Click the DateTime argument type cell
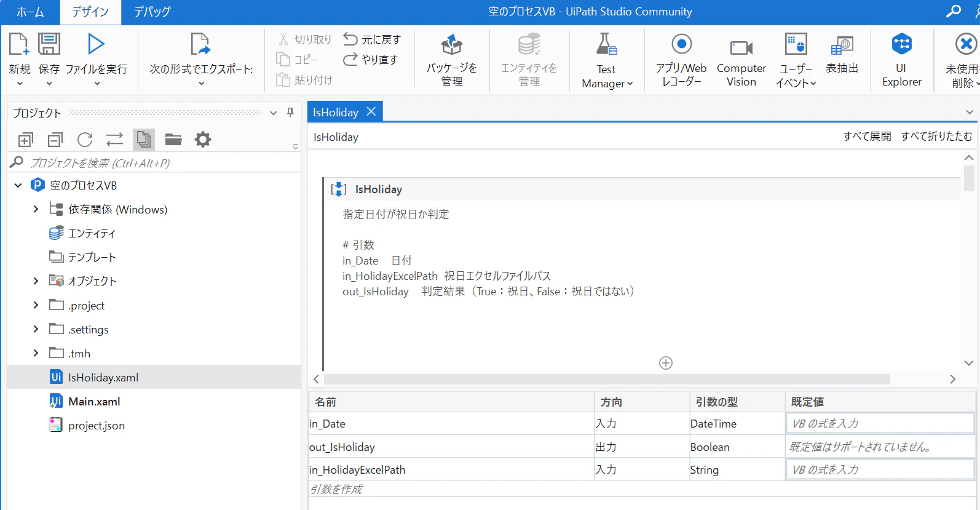 click(x=737, y=423)
